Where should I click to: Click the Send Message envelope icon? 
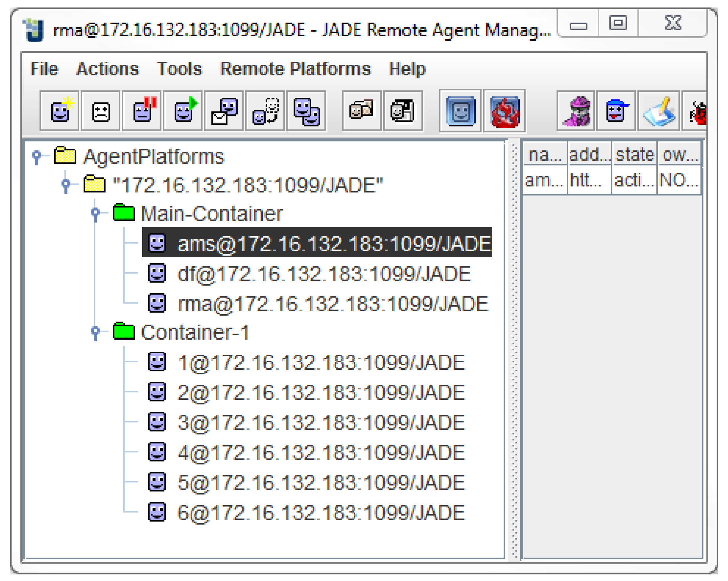click(224, 111)
